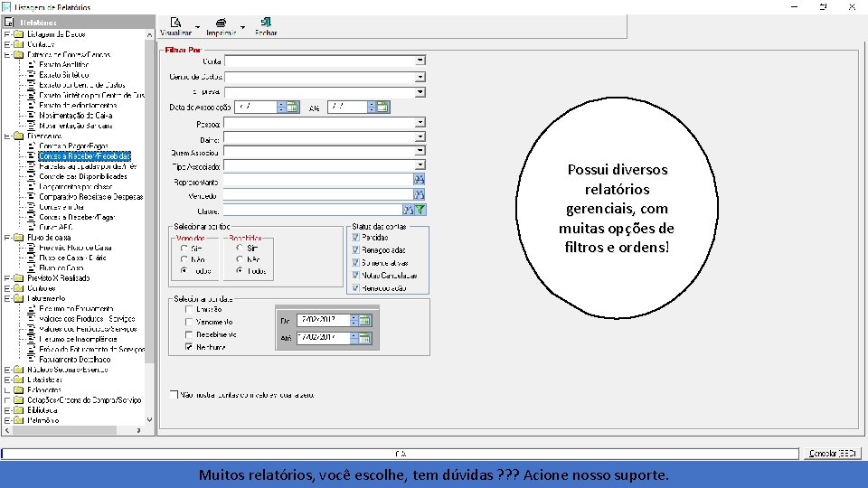Open dropdown arrow next to Visualizar
This screenshot has height=488, width=868.
(x=198, y=26)
